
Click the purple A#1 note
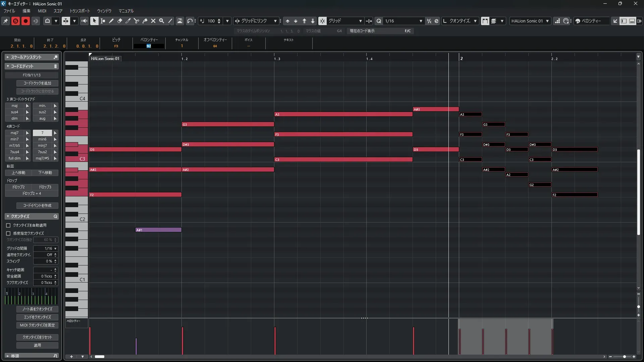point(158,230)
